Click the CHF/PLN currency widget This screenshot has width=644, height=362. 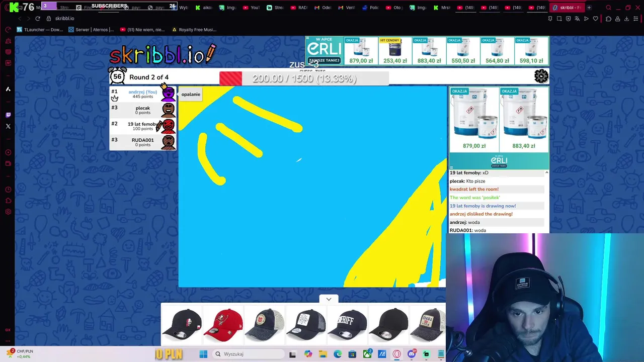[20, 354]
